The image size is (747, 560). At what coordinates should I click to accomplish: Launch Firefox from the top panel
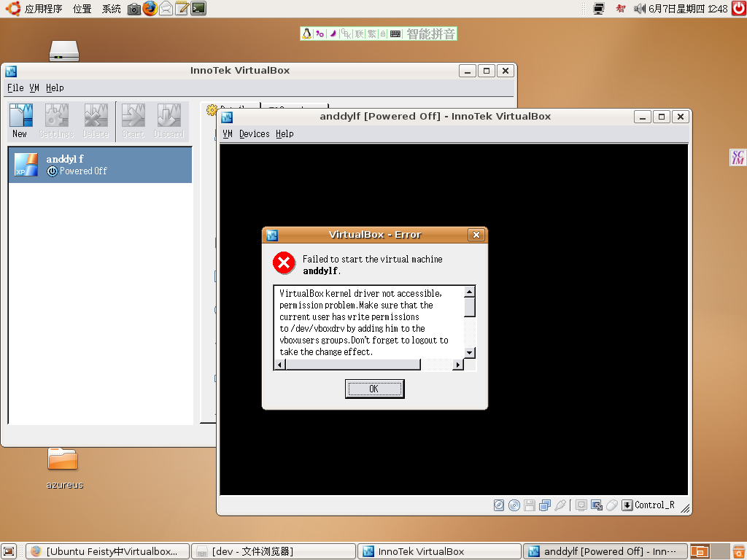coord(150,8)
